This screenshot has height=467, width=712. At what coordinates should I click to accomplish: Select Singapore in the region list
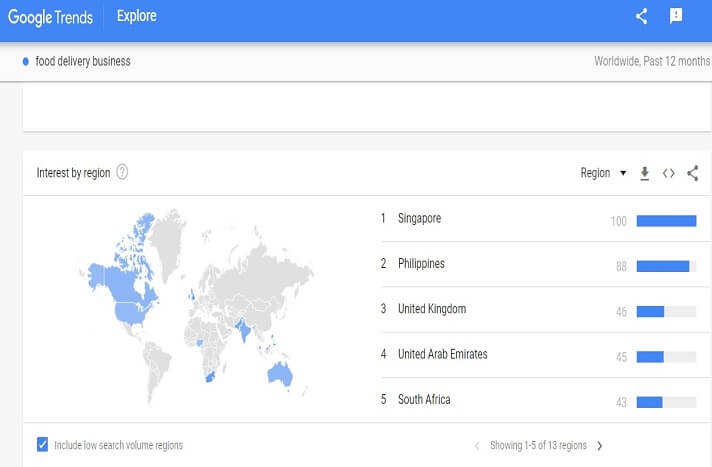tap(419, 218)
